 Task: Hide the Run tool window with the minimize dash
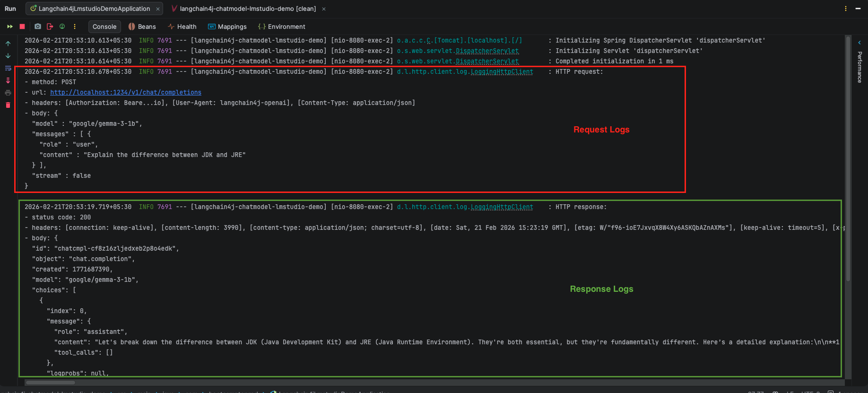(x=858, y=9)
